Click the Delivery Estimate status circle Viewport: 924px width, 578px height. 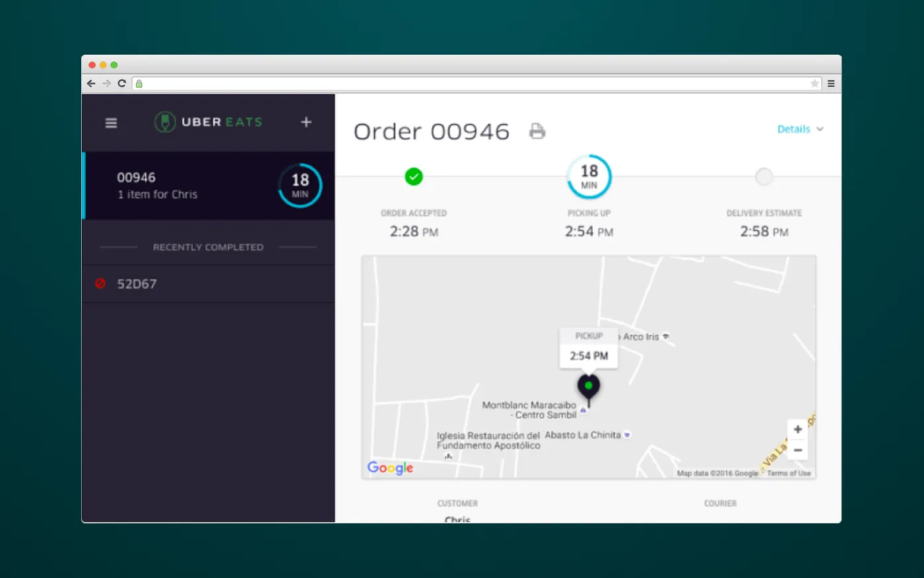764,176
